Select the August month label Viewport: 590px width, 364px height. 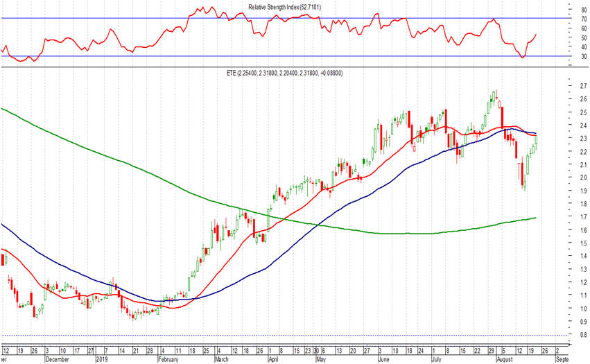coord(505,359)
